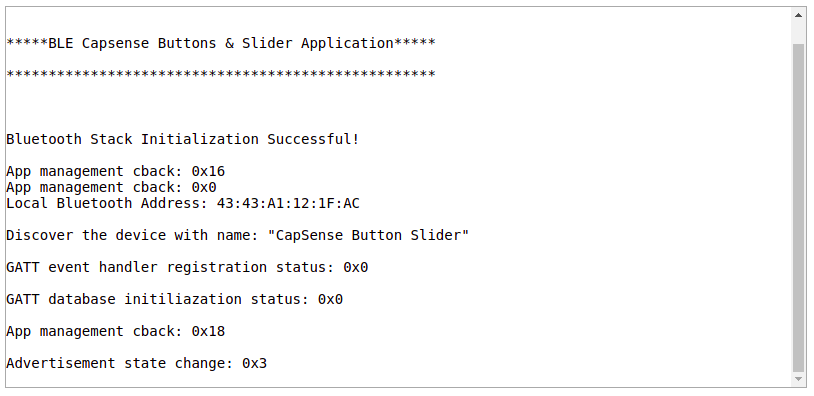Image resolution: width=814 pixels, height=396 pixels.
Task: Click the GATT database initiliazation status line
Action: pyautogui.click(x=174, y=299)
